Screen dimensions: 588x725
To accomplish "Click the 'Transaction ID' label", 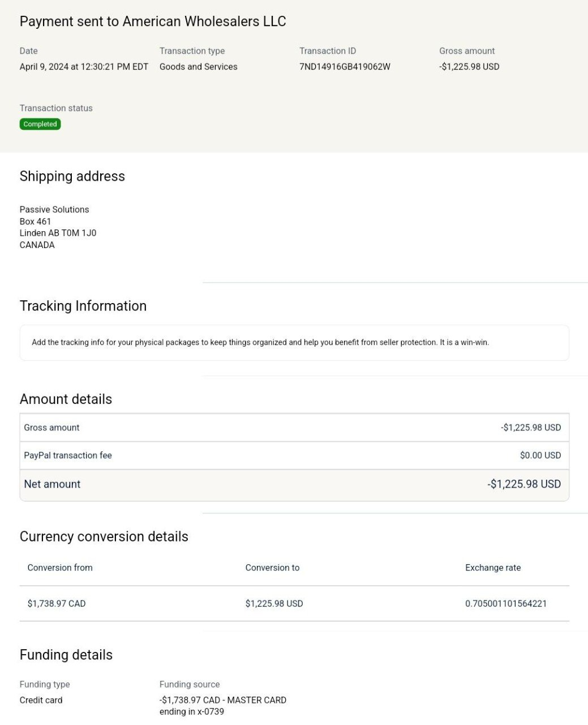I will (x=328, y=51).
